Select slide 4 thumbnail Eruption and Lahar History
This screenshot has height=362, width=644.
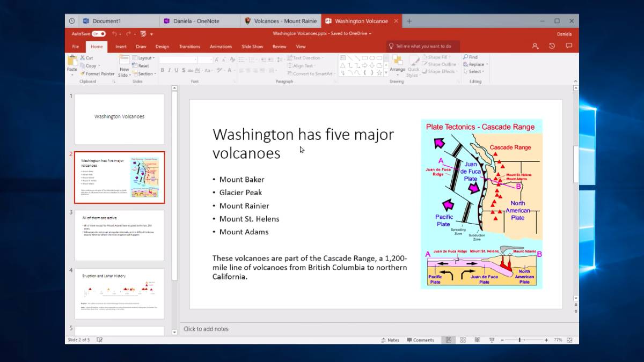coord(119,293)
